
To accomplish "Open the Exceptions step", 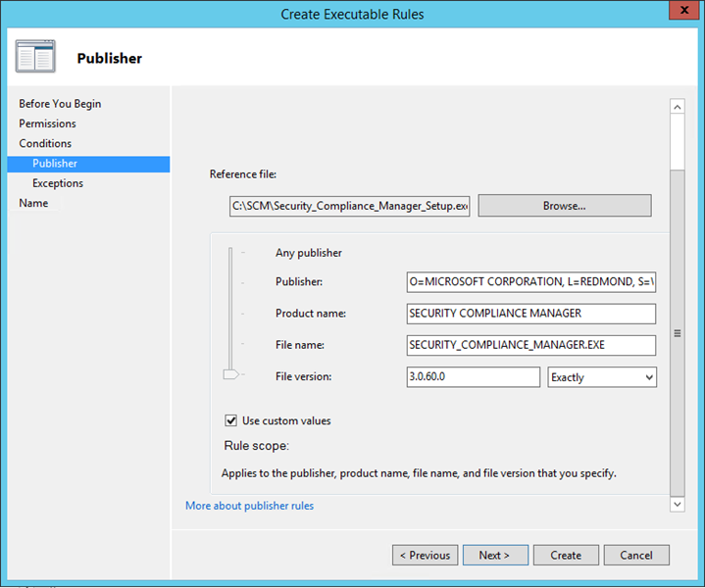I will (58, 183).
